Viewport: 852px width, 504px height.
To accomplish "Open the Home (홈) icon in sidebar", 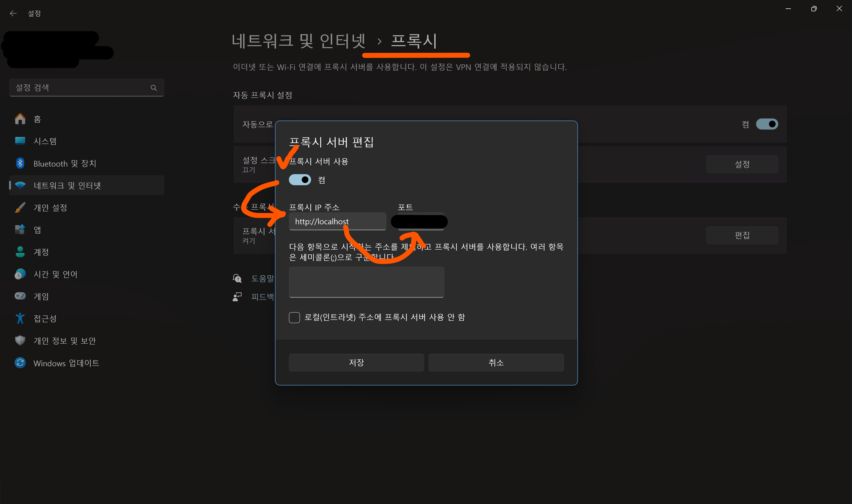I will pos(20,119).
